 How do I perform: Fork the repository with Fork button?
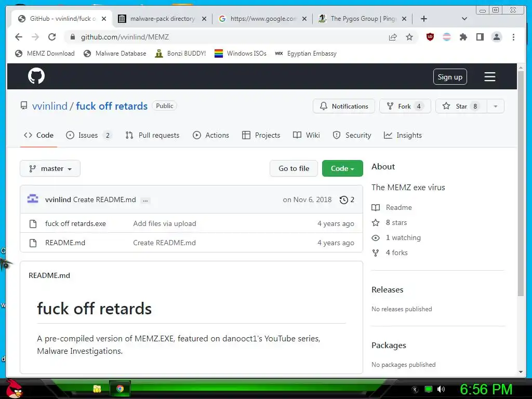pyautogui.click(x=405, y=106)
